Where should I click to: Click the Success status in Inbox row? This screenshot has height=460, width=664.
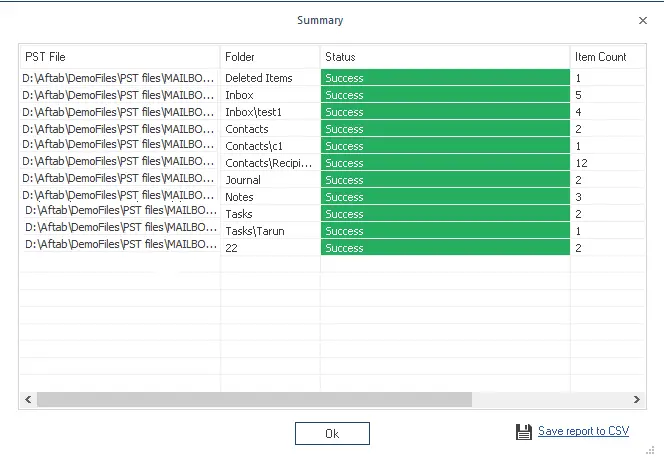pyautogui.click(x=445, y=95)
